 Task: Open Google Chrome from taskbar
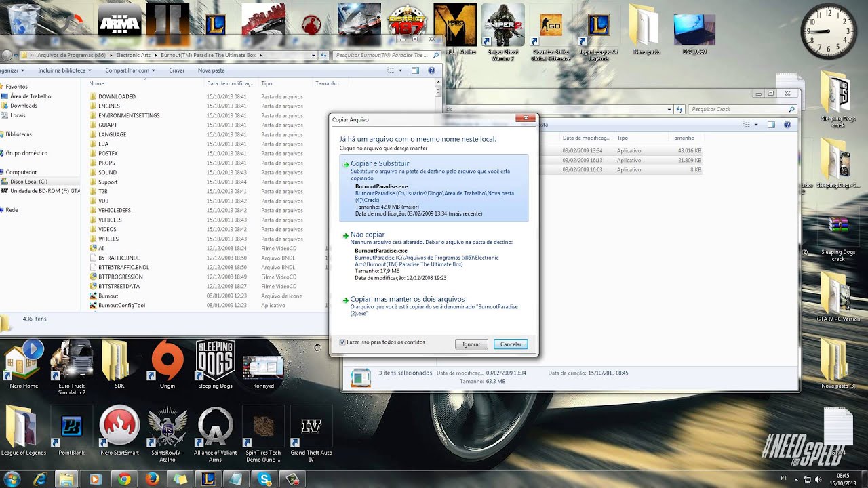124,479
